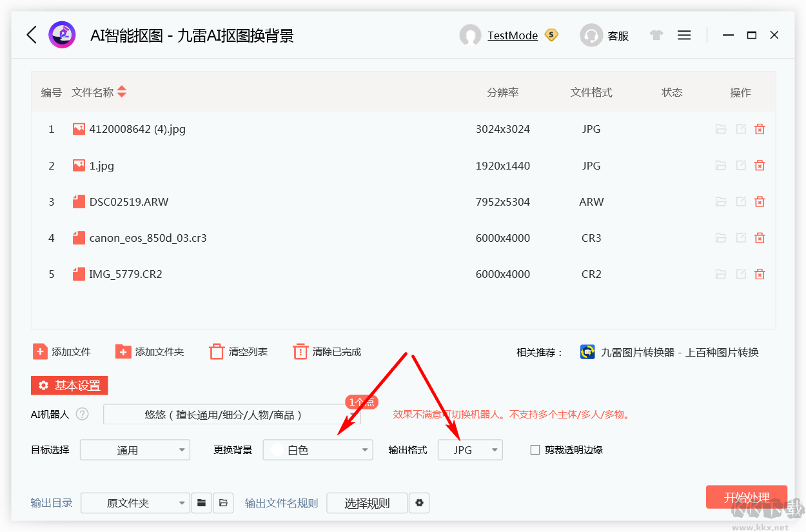This screenshot has width=806, height=532.
Task: Open the 输出格式 JPG dropdown
Action: [470, 449]
